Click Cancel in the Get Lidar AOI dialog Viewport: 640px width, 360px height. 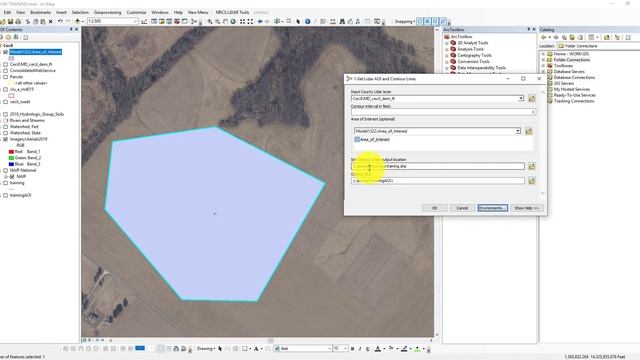pos(462,208)
